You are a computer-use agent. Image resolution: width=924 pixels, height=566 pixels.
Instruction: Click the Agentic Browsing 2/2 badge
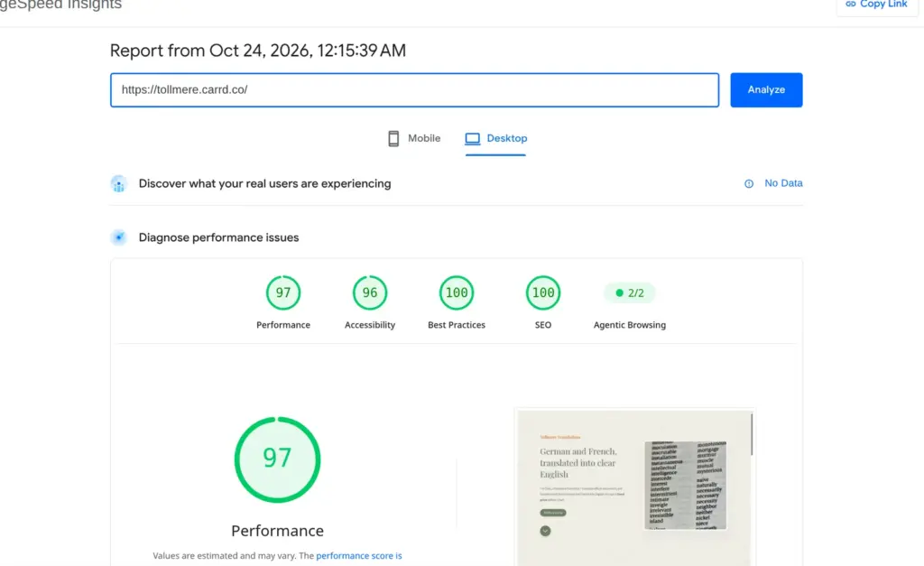[x=629, y=293]
